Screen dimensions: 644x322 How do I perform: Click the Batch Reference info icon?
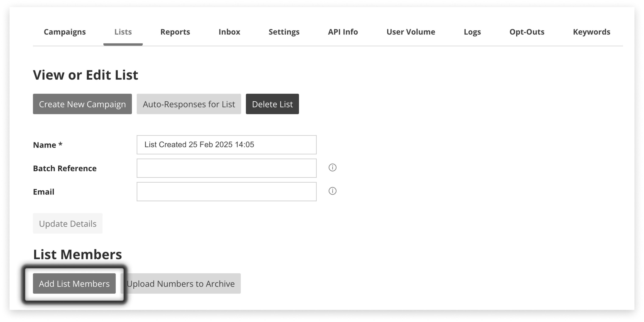pyautogui.click(x=332, y=168)
